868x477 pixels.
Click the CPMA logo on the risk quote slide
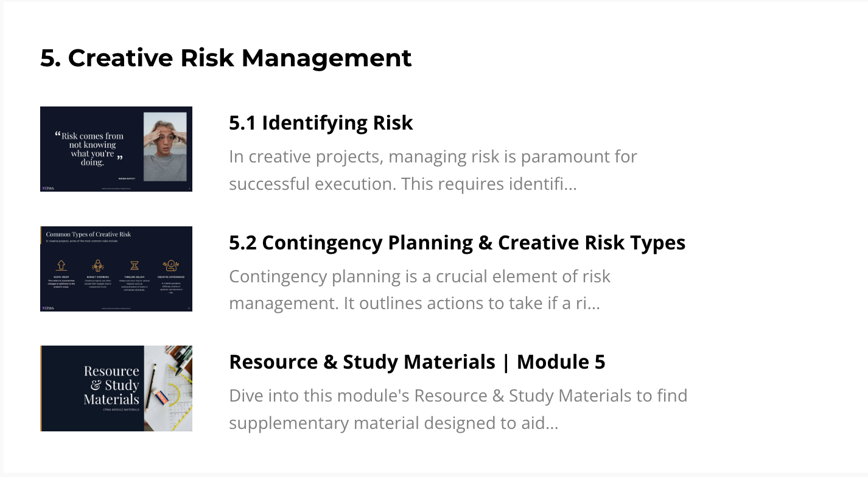tap(48, 188)
